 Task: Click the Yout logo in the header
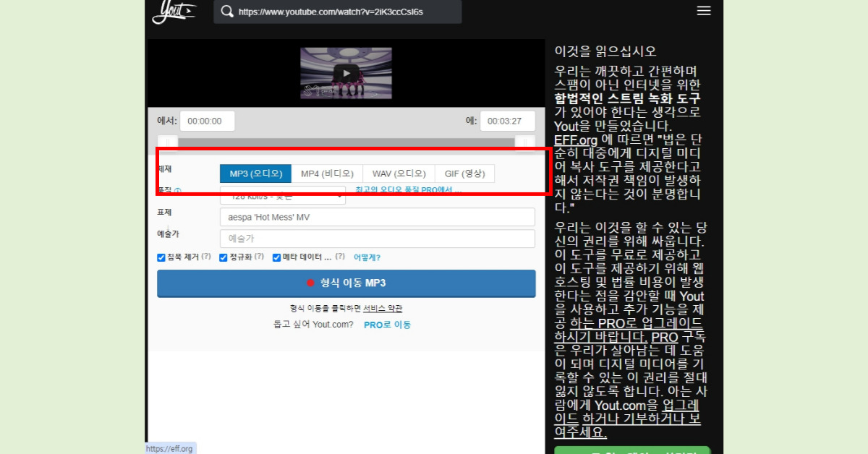174,11
